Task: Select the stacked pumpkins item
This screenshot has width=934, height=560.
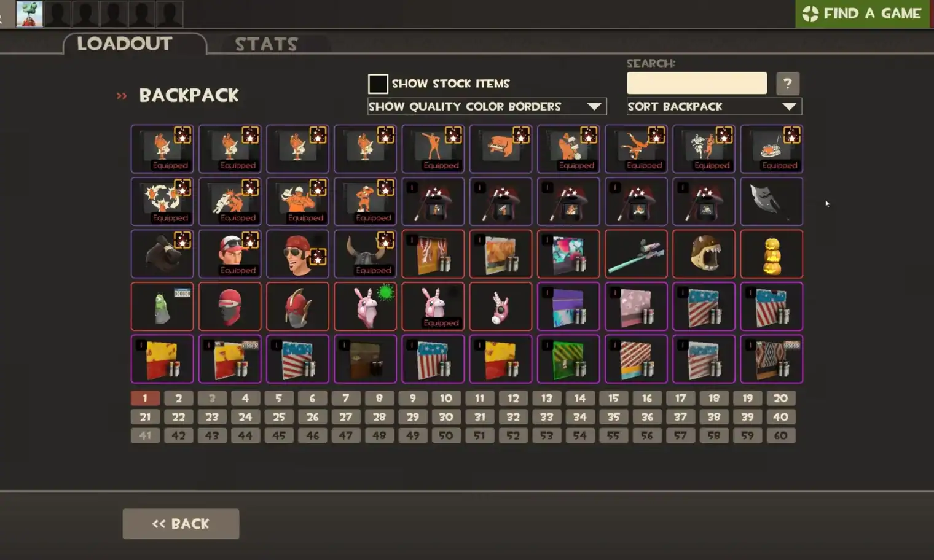Action: click(x=772, y=254)
